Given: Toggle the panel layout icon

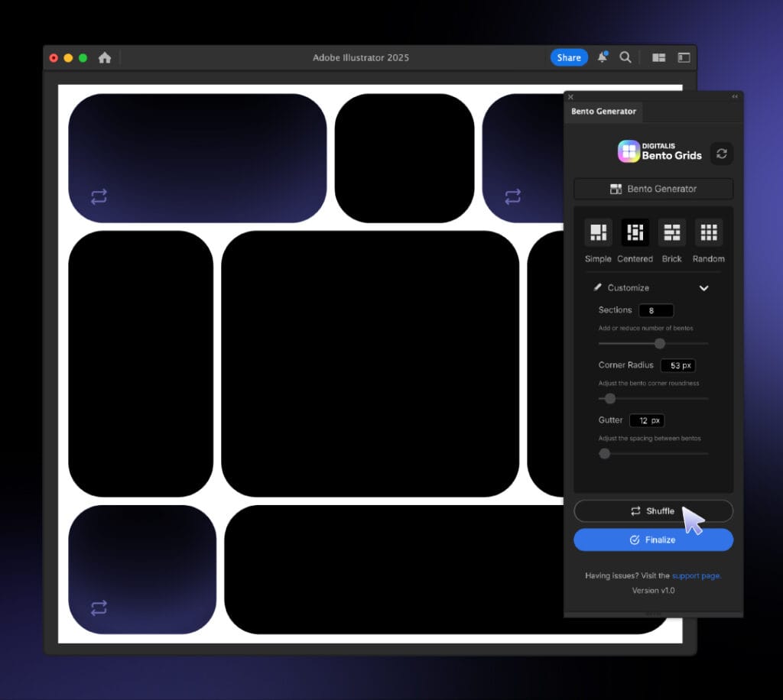Looking at the screenshot, I should pyautogui.click(x=684, y=57).
